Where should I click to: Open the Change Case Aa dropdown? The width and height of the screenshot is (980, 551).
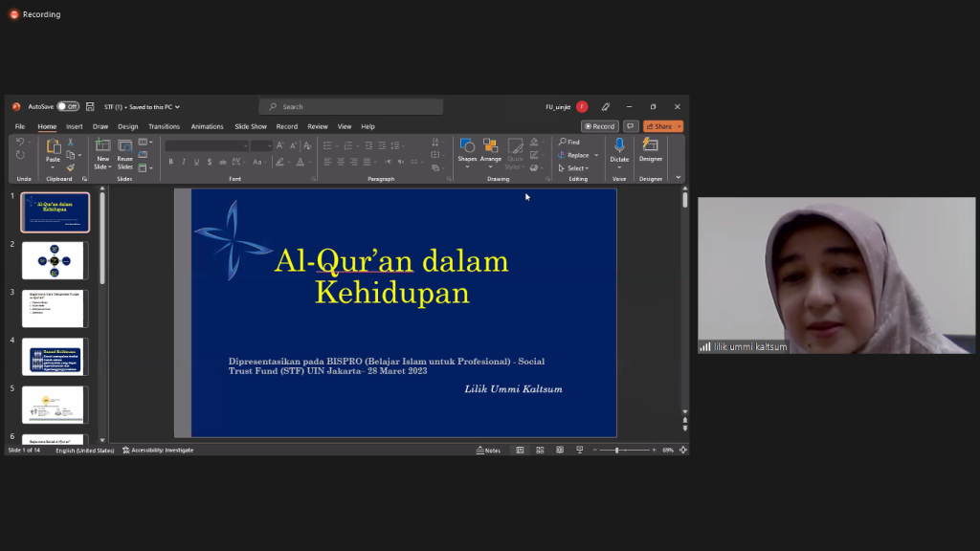(x=258, y=162)
